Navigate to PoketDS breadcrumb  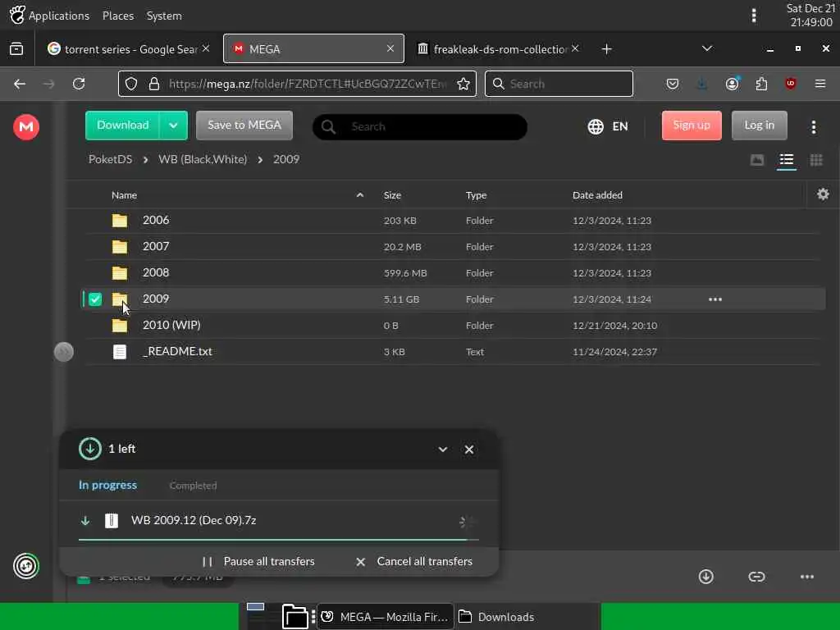tap(111, 159)
